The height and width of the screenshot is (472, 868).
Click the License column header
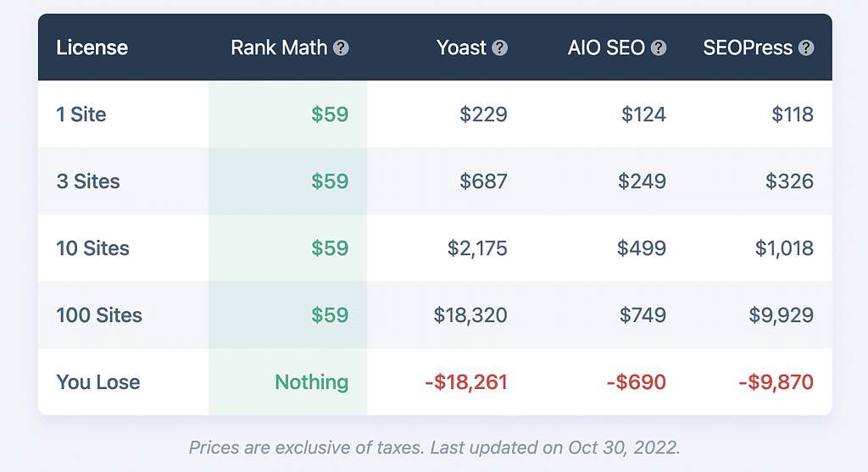click(x=92, y=47)
